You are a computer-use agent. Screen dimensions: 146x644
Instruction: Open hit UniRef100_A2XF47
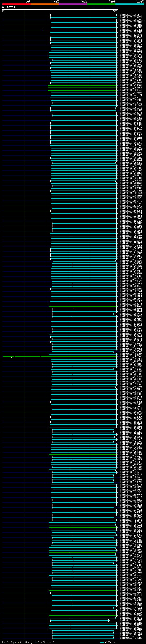pos(131,90)
